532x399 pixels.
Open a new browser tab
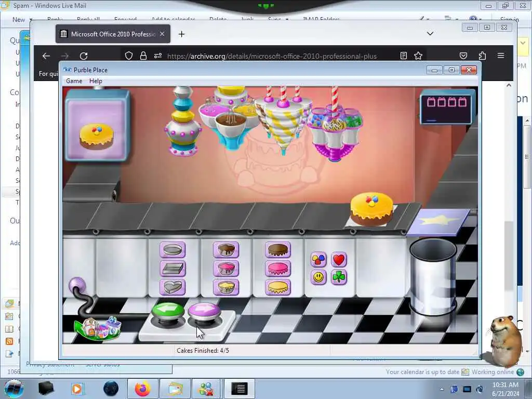point(181,34)
